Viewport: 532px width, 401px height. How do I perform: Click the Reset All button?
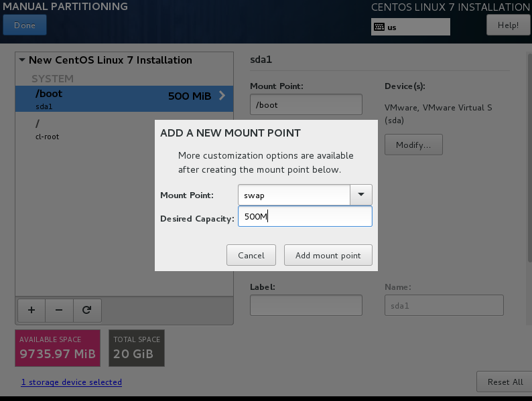tap(505, 382)
